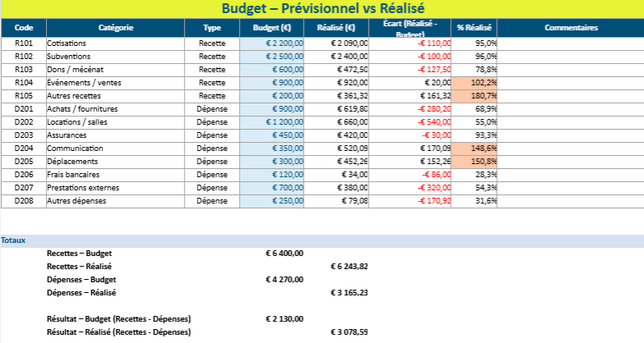The height and width of the screenshot is (343, 644).
Task: Click the red écart value -€ 540,00
Action: click(402, 121)
